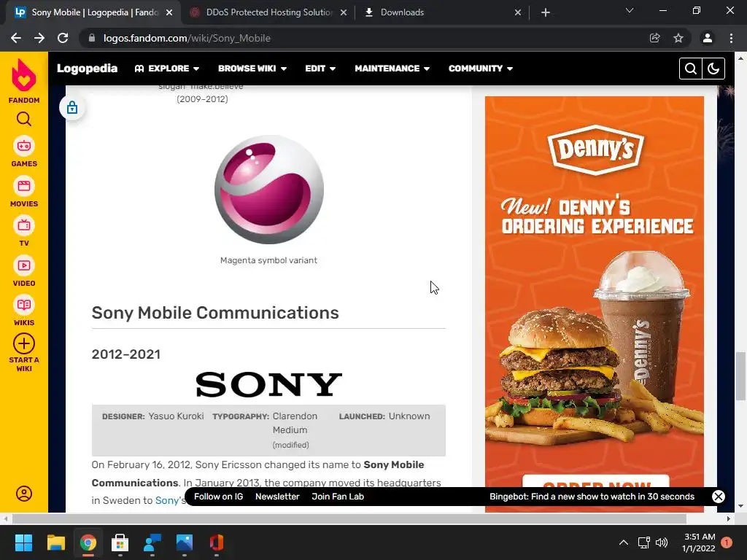This screenshot has width=747, height=560.
Task: Expand the Maintenance dropdown menu
Action: [x=392, y=69]
